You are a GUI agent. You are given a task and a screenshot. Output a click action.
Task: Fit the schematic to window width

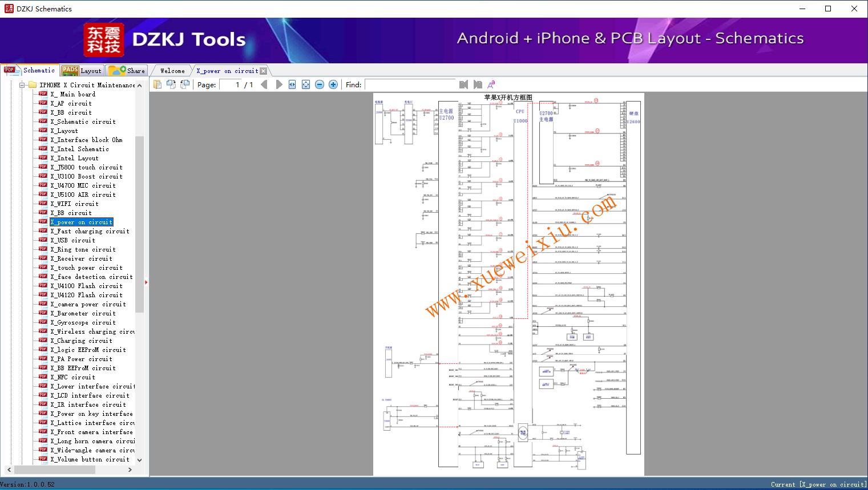click(292, 84)
